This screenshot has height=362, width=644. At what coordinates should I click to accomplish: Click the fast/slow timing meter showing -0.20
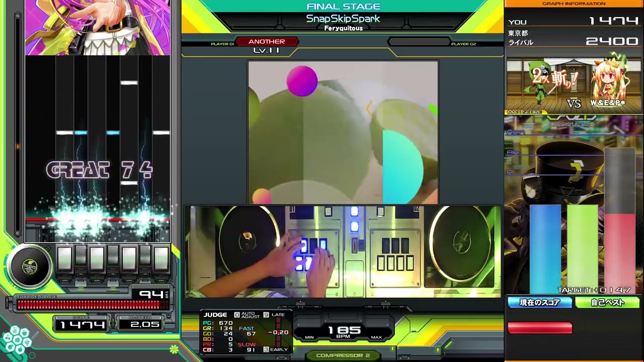click(x=278, y=332)
